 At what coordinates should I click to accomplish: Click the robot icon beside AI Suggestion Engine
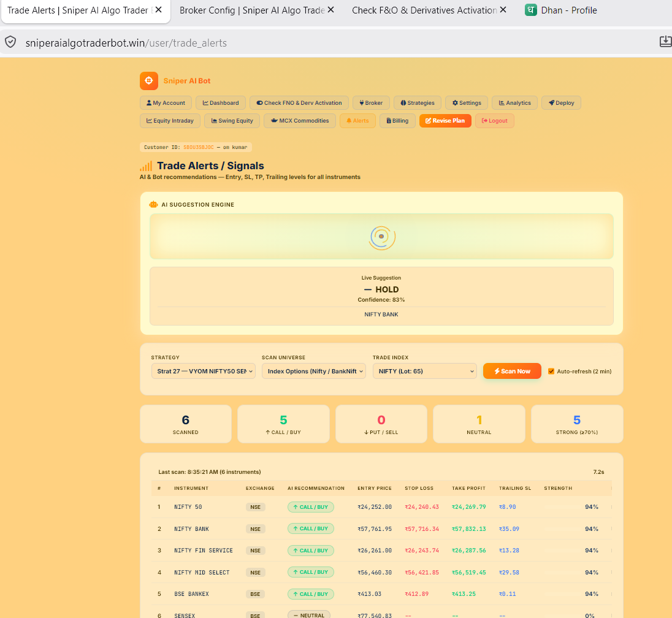click(153, 204)
